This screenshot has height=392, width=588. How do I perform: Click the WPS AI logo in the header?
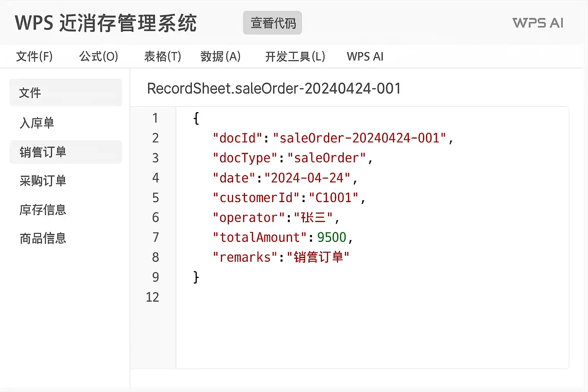(537, 23)
